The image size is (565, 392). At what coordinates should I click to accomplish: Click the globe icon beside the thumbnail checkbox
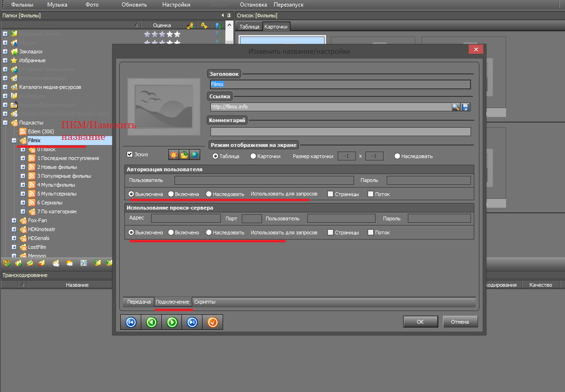(x=194, y=155)
